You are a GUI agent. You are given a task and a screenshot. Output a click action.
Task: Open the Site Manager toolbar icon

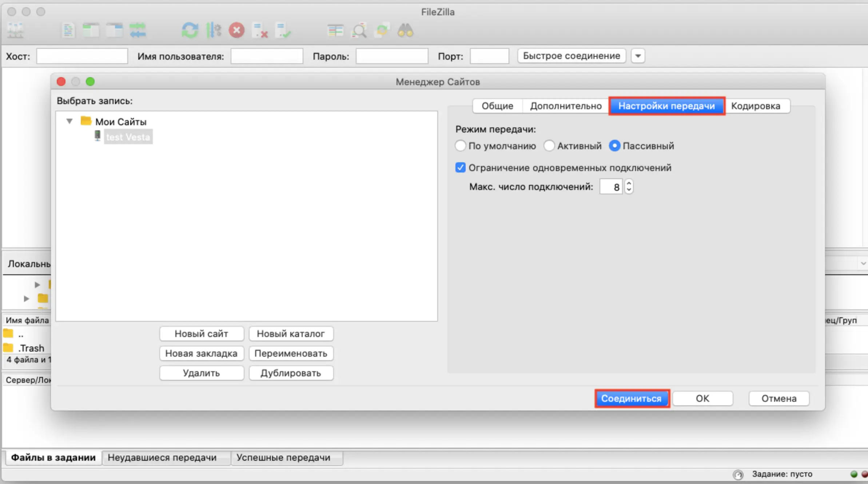pyautogui.click(x=16, y=30)
